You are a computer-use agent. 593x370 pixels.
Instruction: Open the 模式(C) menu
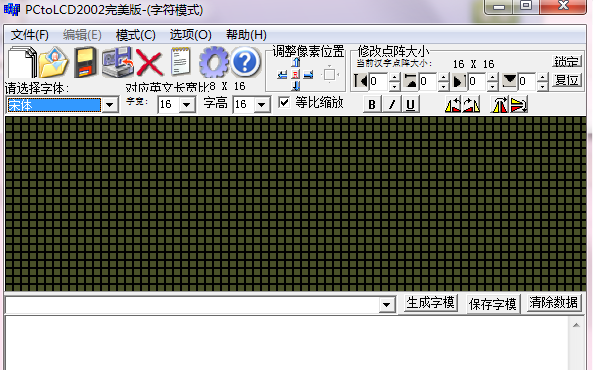135,35
